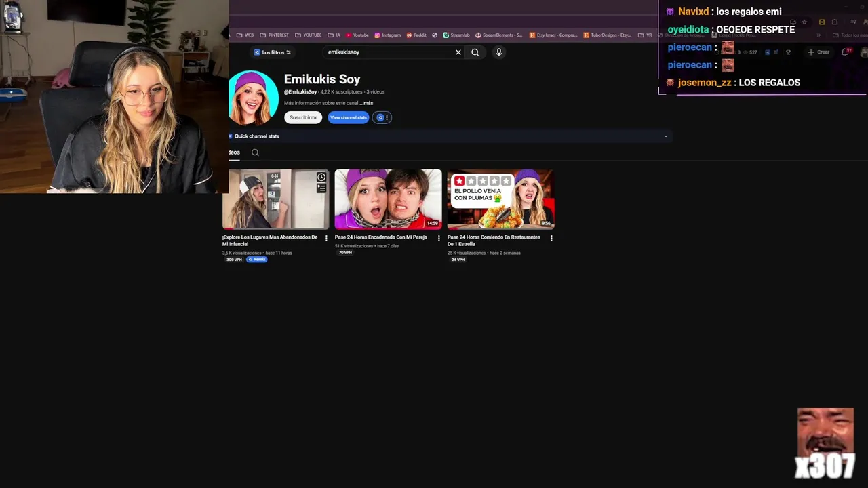Viewport: 868px width, 488px height.
Task: Open the YOUTUBE bookmarks folder
Action: tap(309, 35)
